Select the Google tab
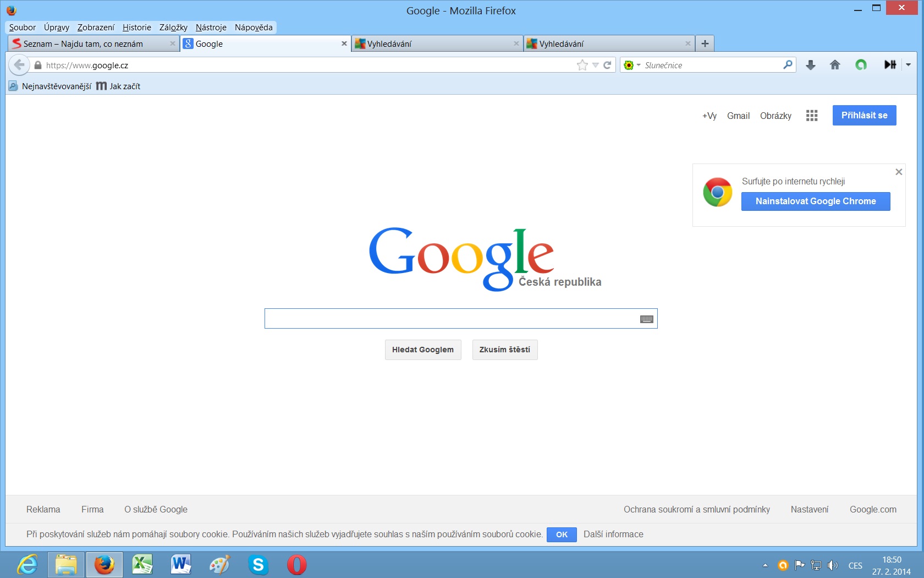 (x=266, y=43)
